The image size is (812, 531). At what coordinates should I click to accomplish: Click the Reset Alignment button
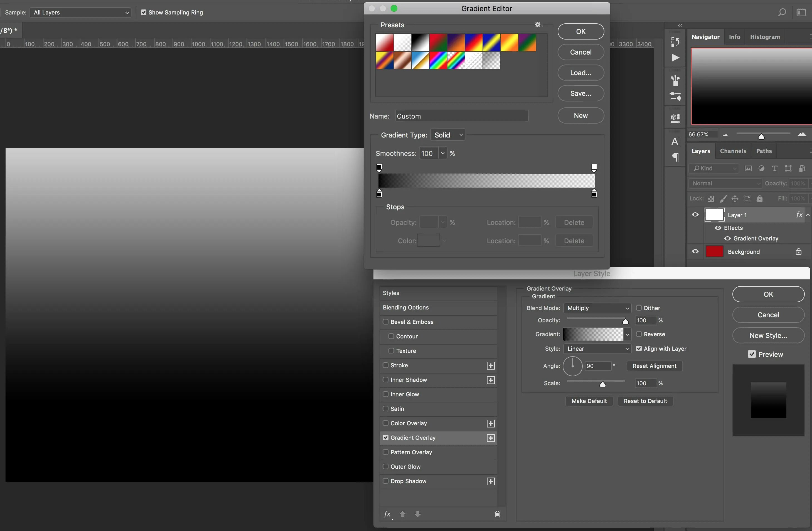[654, 366]
